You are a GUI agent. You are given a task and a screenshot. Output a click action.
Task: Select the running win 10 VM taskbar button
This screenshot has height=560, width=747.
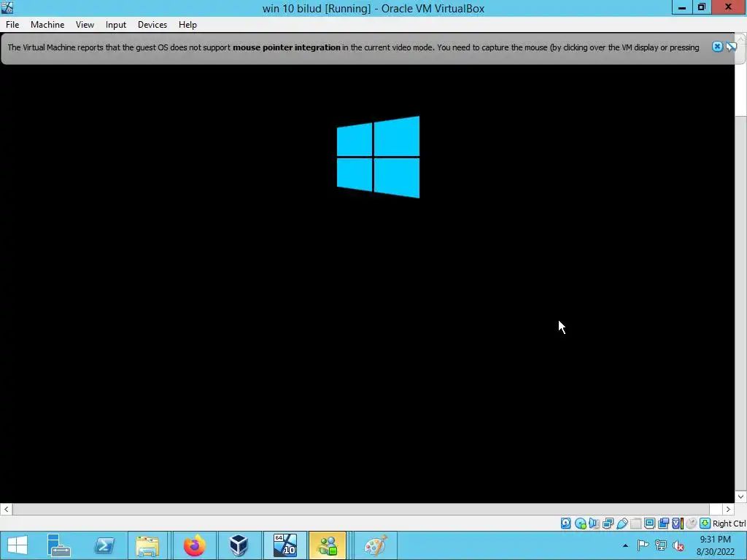[x=285, y=545]
